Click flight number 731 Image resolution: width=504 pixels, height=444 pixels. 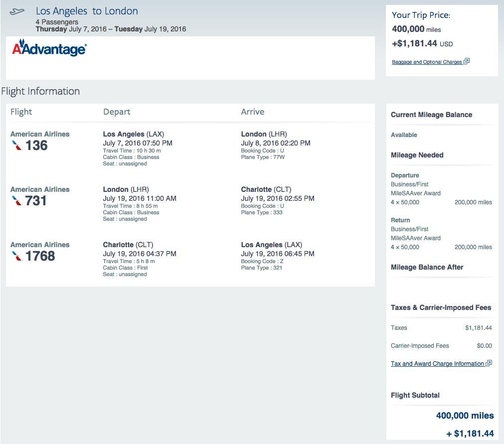(36, 201)
